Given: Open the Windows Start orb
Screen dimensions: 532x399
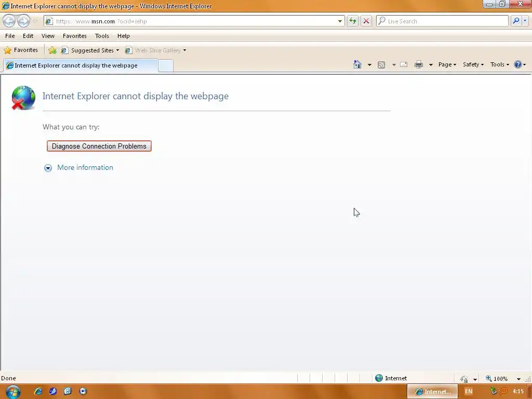Looking at the screenshot, I should click(13, 392).
